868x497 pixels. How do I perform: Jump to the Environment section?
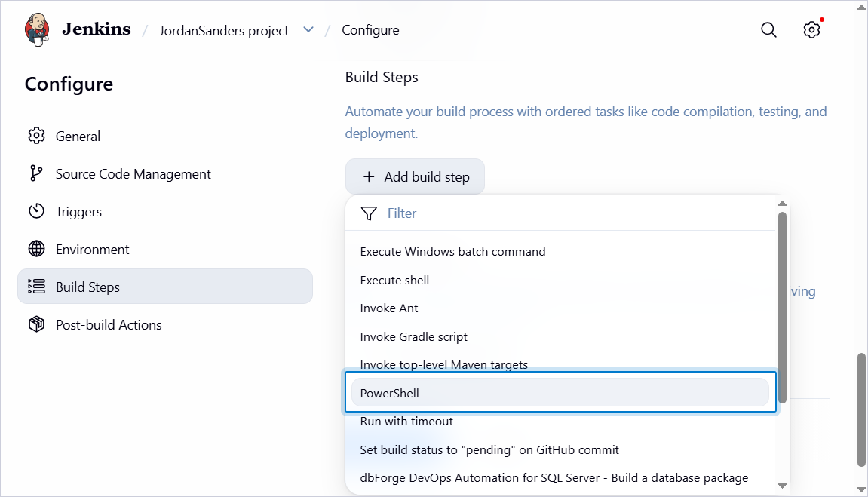click(165, 249)
